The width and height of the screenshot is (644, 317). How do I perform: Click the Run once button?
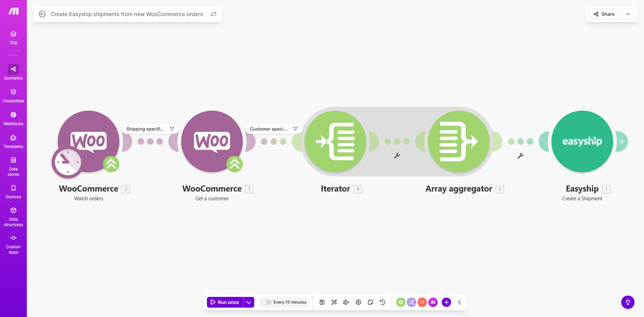(225, 302)
